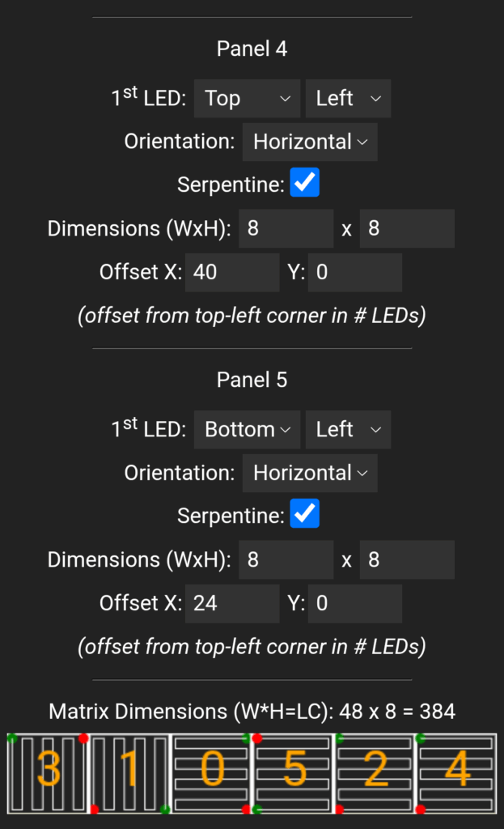This screenshot has width=504, height=829.
Task: Focus Panel 4 width dimension field
Action: (286, 228)
